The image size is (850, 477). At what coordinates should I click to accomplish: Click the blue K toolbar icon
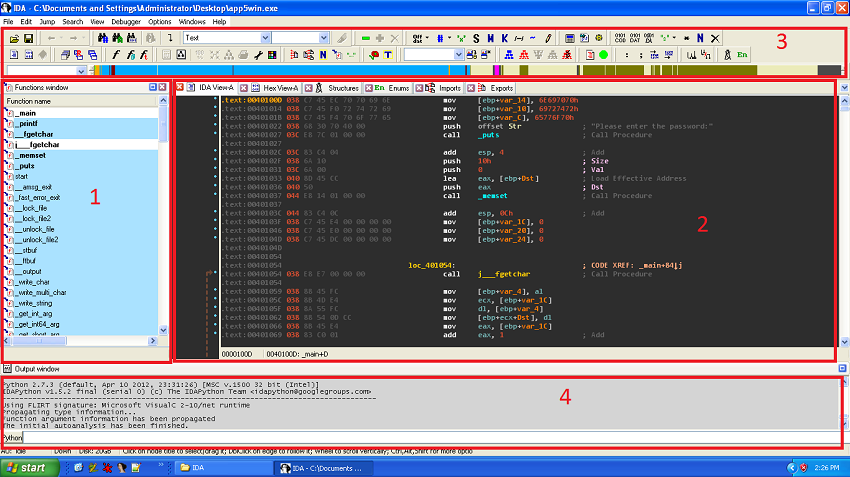click(505, 38)
